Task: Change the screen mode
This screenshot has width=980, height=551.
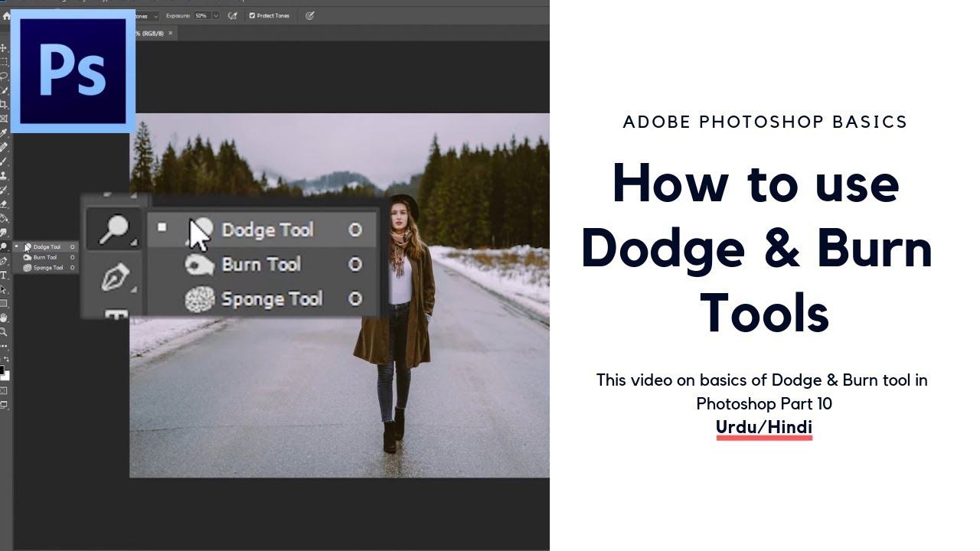Action: (4, 404)
